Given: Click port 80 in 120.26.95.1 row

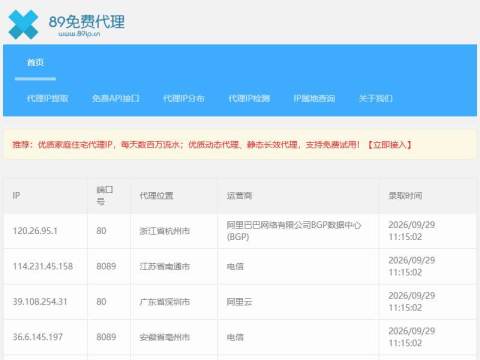Looking at the screenshot, I should click(101, 231).
